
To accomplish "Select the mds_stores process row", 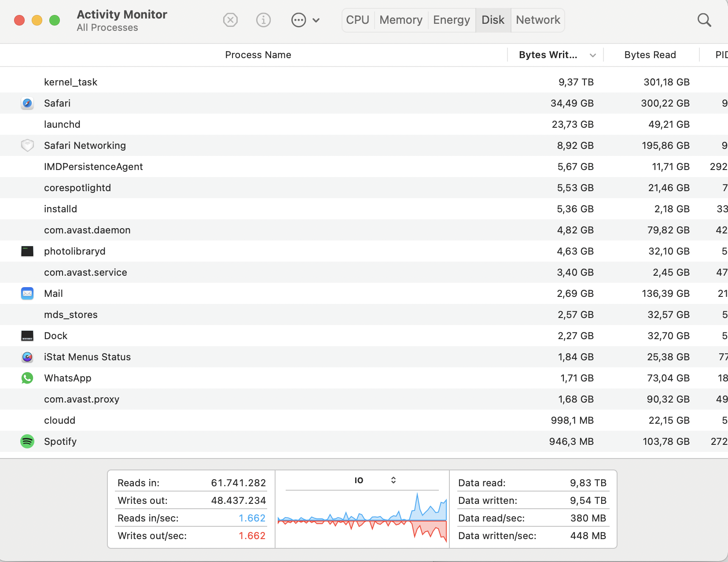I will [x=364, y=314].
